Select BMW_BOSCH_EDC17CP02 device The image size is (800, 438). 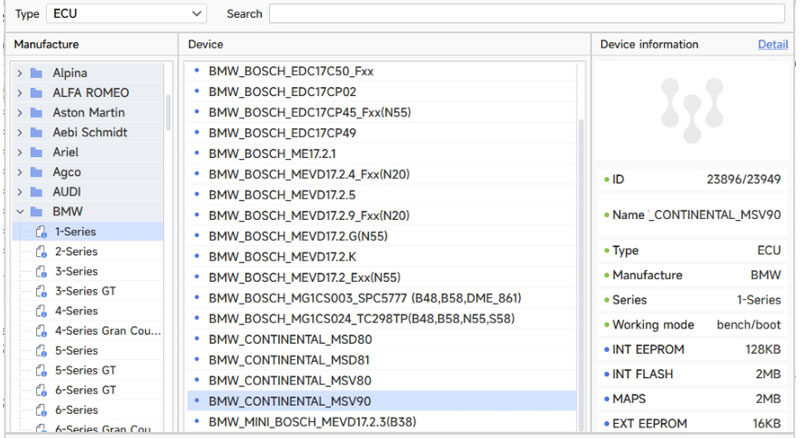(382, 92)
